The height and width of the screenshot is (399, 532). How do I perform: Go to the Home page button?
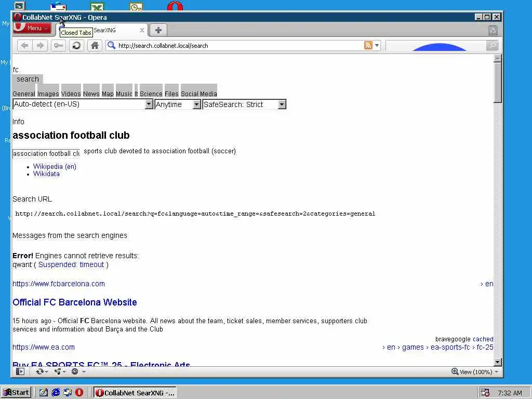[95, 46]
